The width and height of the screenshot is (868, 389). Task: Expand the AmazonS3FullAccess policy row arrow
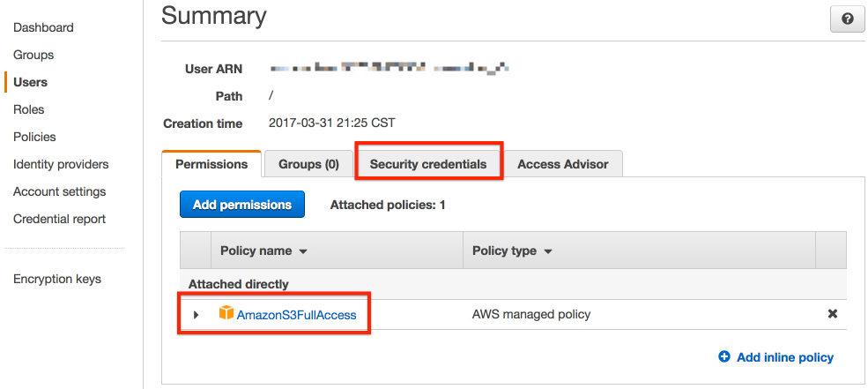pyautogui.click(x=196, y=315)
